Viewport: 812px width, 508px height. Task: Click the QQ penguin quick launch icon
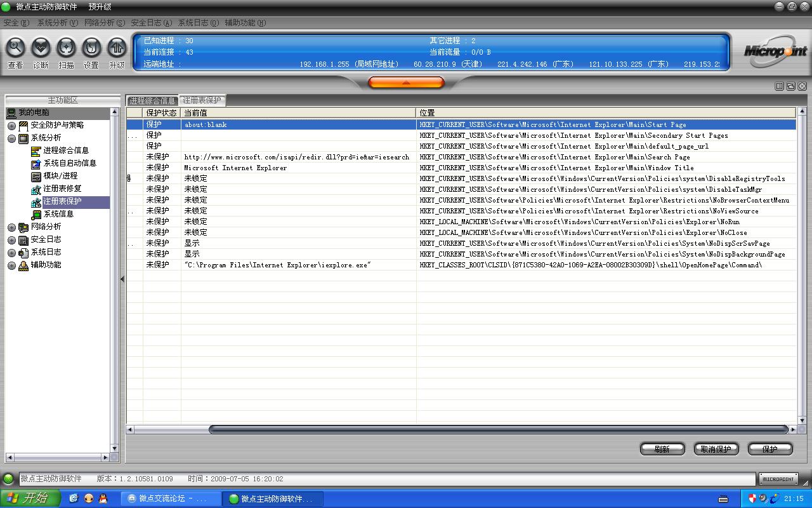click(x=103, y=498)
